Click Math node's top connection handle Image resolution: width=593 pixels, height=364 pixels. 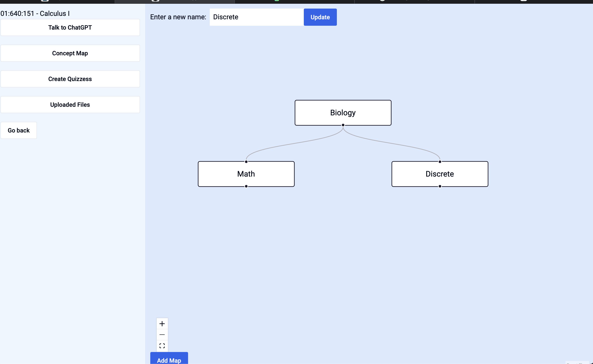tap(246, 162)
